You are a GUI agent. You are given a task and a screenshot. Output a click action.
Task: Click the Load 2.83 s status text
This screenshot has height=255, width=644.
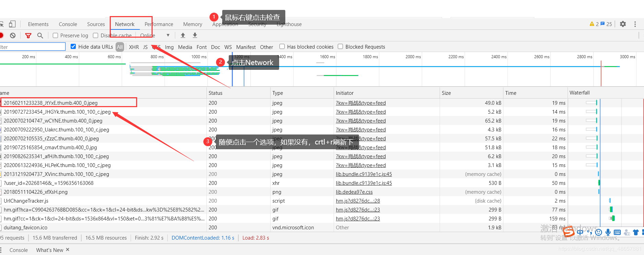(256, 238)
